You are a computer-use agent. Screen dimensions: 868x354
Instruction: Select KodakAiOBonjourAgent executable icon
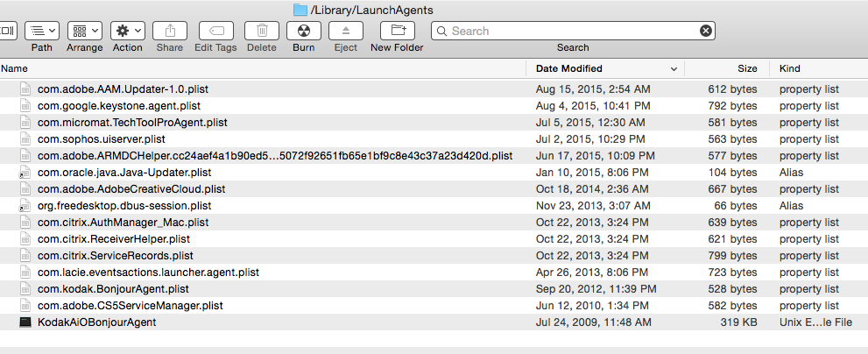click(x=25, y=322)
